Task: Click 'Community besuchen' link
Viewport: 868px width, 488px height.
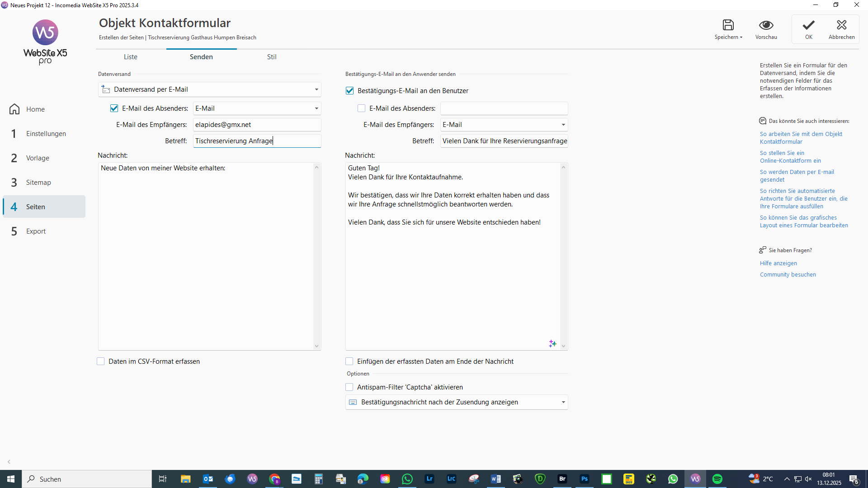Action: 788,275
